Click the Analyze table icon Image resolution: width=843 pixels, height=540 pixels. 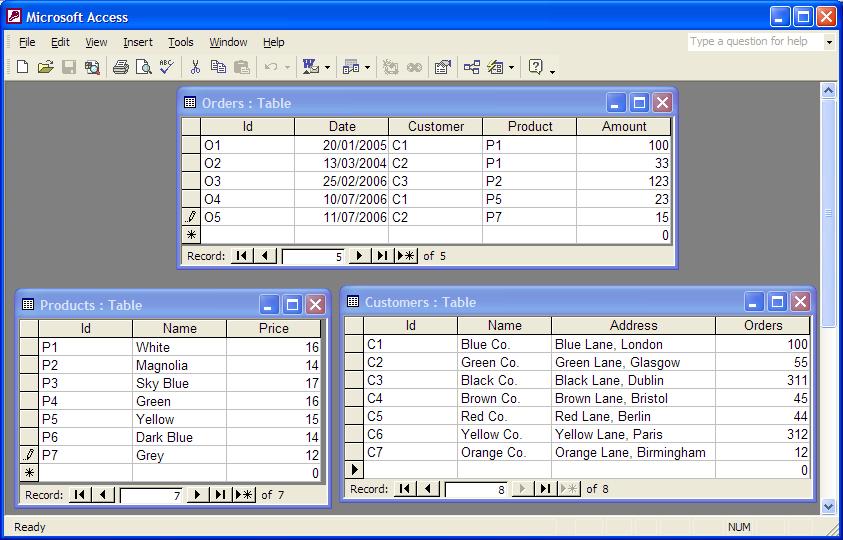(351, 67)
